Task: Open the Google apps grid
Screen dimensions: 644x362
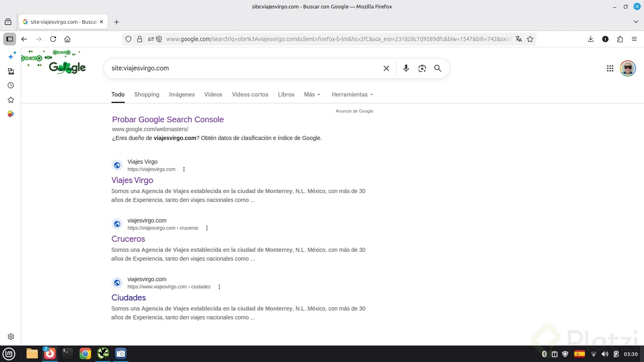Action: (610, 68)
